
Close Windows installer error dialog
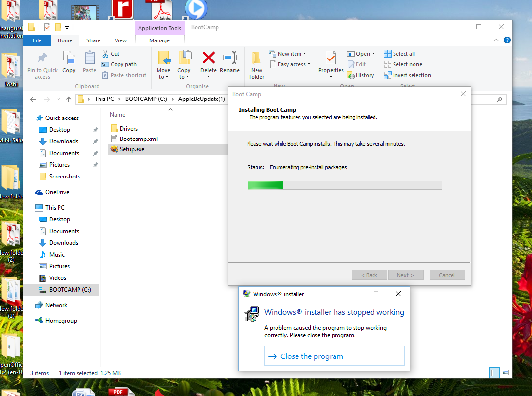click(398, 294)
